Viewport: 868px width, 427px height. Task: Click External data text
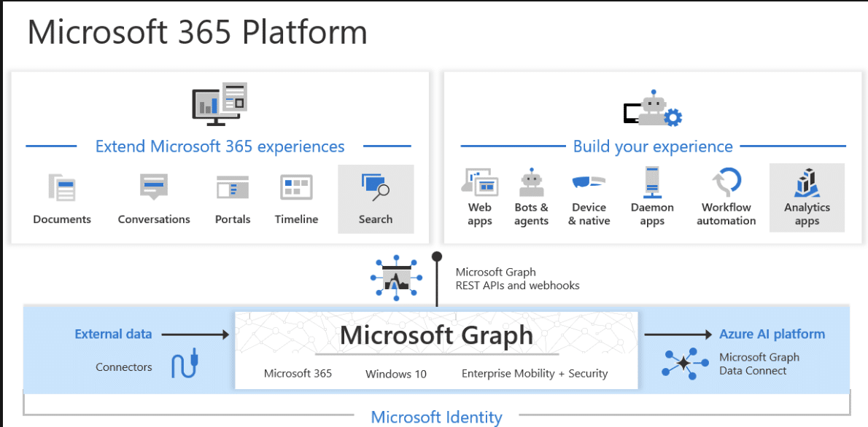[113, 334]
